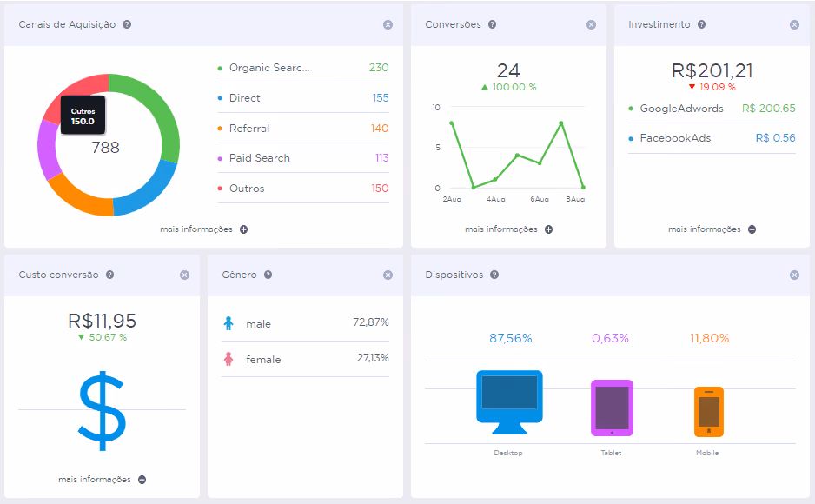Click the orange Referral legend dot

click(220, 129)
